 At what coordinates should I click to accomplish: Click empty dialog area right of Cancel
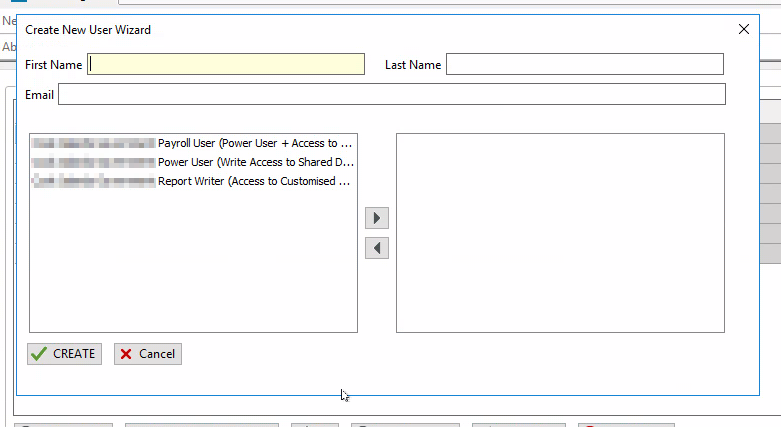point(450,355)
